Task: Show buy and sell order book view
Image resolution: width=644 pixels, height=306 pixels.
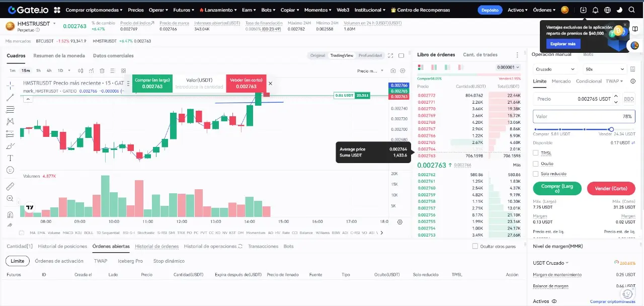Action: [421, 67]
